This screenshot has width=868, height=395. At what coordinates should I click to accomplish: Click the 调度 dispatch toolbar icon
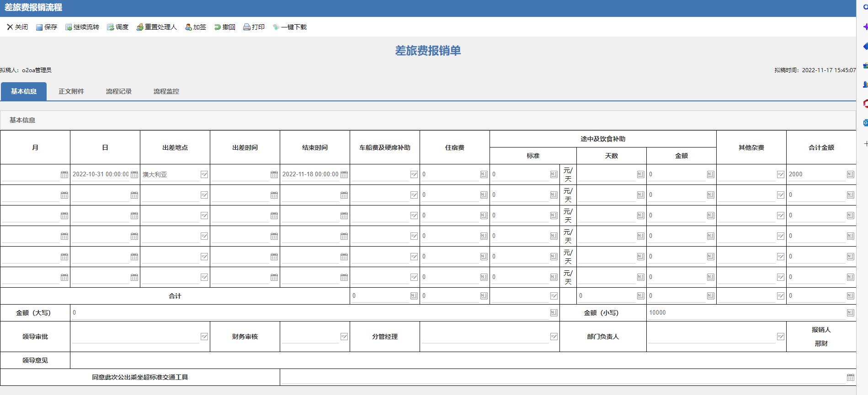tap(111, 27)
